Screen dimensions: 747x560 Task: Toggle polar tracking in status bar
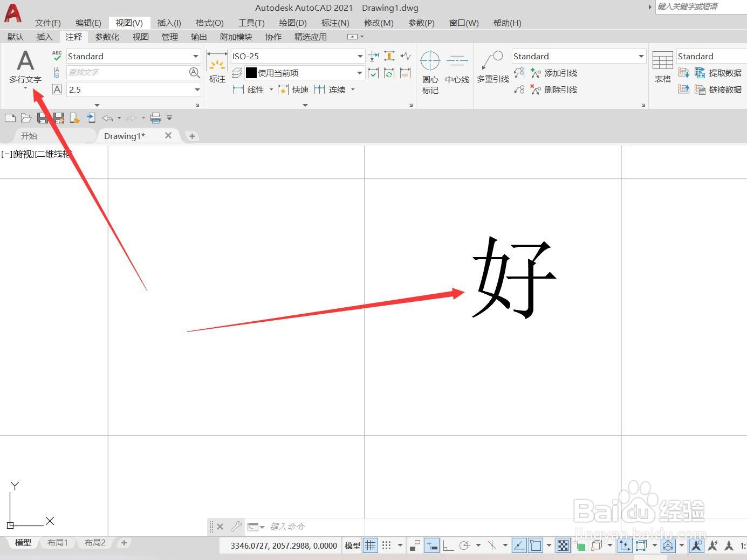point(464,545)
